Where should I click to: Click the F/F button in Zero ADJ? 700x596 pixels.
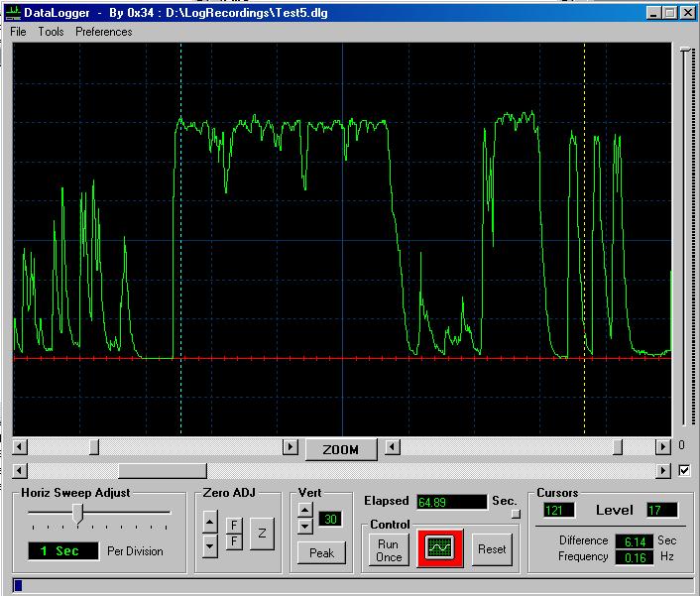[x=234, y=533]
